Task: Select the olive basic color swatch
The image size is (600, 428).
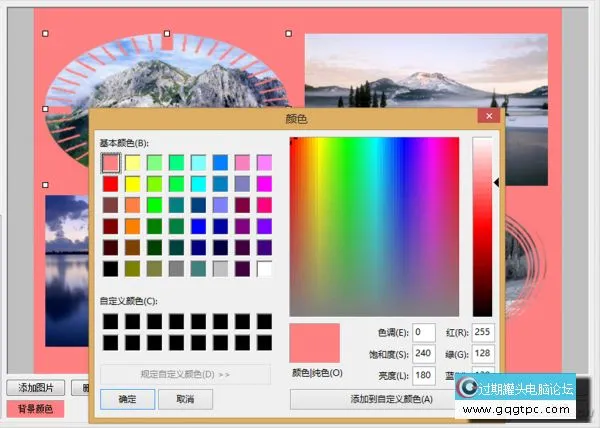Action: [x=133, y=269]
